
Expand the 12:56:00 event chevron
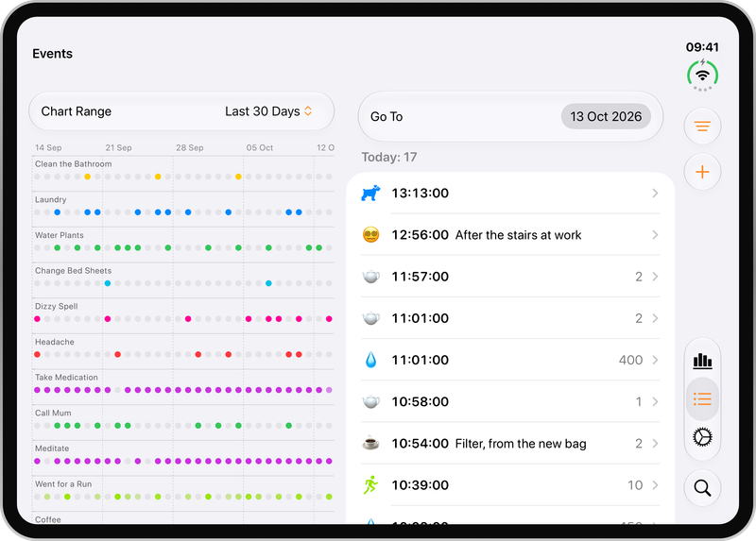coord(655,234)
